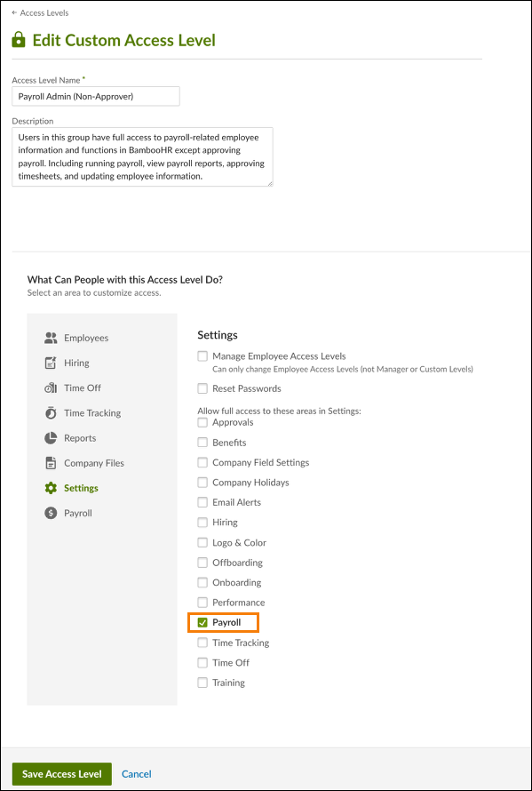Click the green Settings gear icon
532x791 pixels.
coord(51,488)
